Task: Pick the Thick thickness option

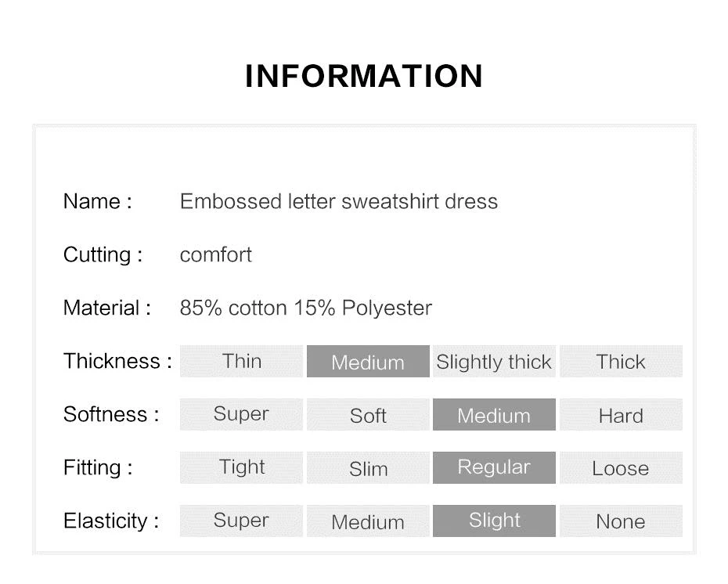Action: coord(621,361)
